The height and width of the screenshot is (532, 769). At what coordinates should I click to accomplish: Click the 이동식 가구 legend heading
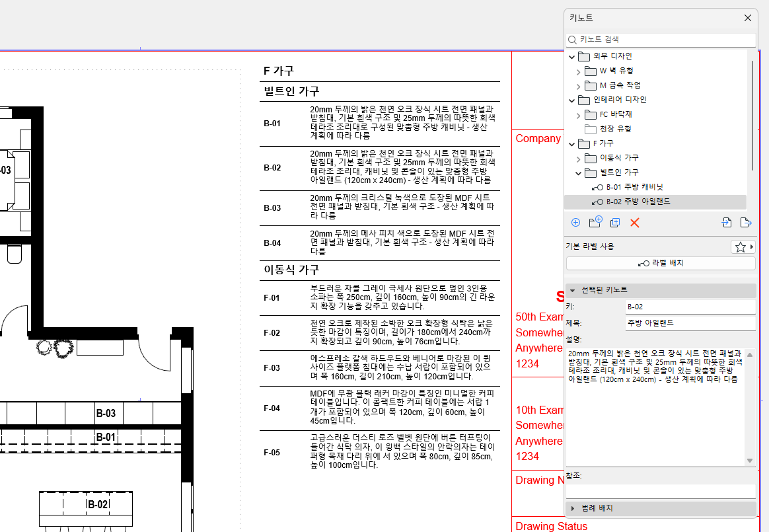pyautogui.click(x=291, y=270)
